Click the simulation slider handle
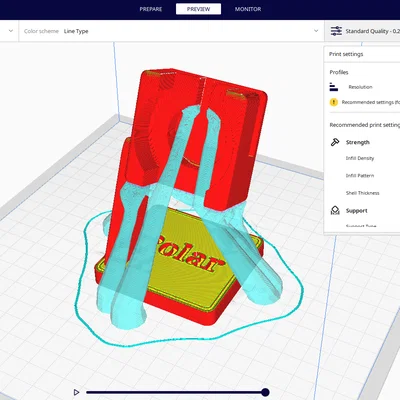 coord(265,392)
